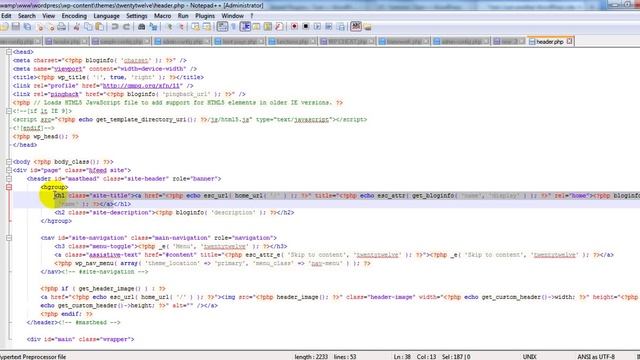Open the Run menu
This screenshot has height=360, width=640.
coord(183,16)
